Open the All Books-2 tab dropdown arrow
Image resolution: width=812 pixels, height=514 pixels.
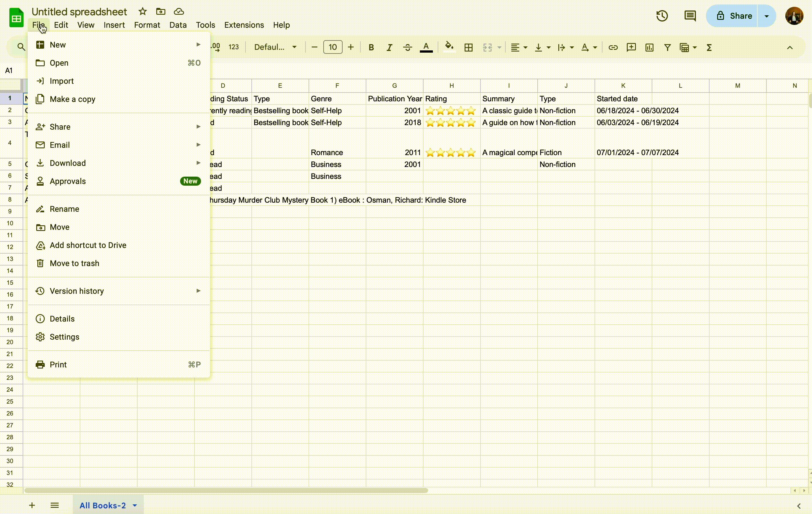tap(135, 505)
